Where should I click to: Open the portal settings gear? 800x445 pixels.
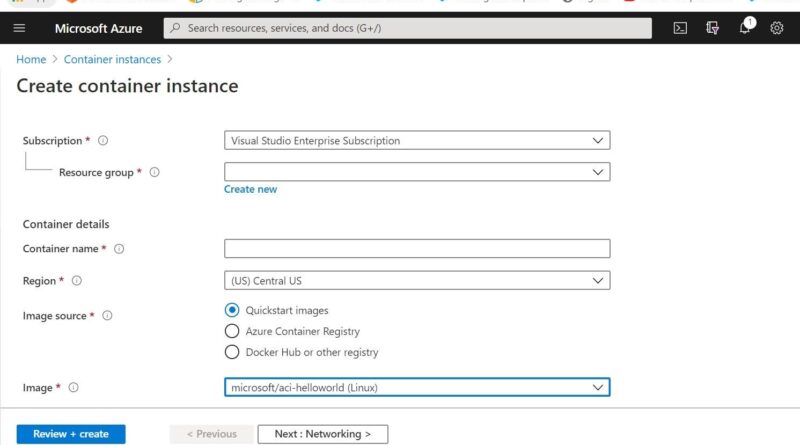click(777, 28)
